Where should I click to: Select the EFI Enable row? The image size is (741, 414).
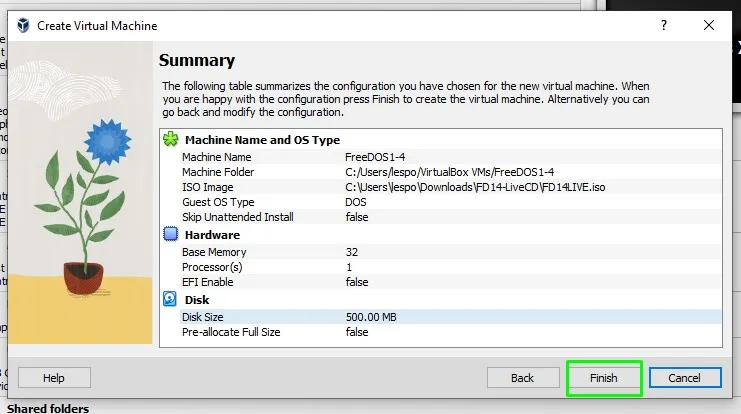pos(450,282)
